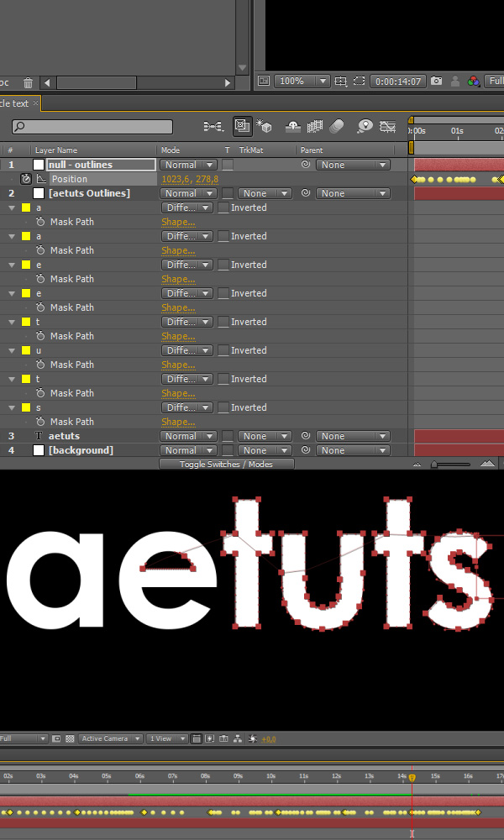This screenshot has width=504, height=840.
Task: Open the graph editor icon
Action: click(387, 127)
